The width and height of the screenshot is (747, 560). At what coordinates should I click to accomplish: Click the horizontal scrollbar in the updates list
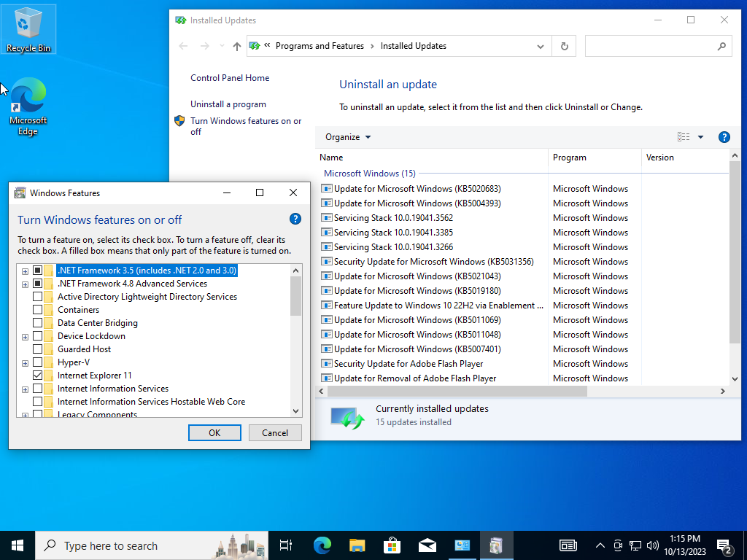tap(457, 392)
